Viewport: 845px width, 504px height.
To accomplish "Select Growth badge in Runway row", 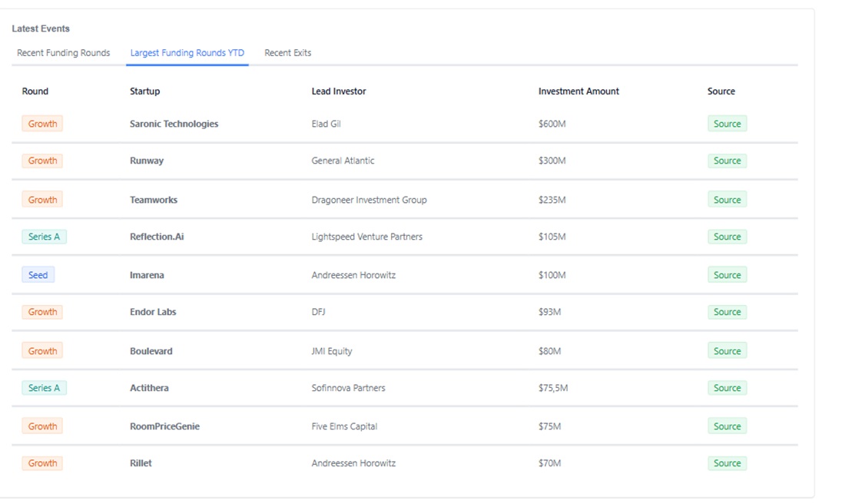I will tap(42, 161).
